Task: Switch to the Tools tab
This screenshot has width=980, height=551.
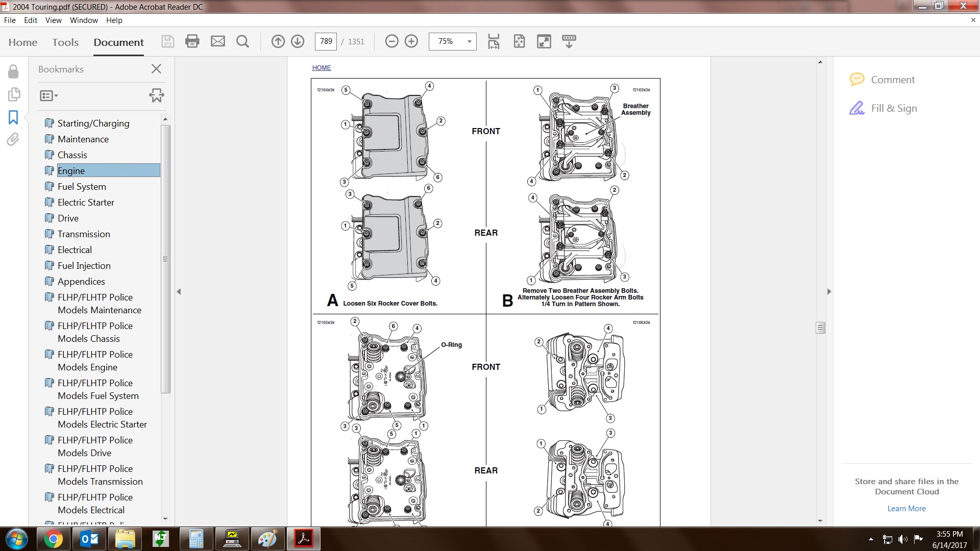Action: (x=65, y=42)
